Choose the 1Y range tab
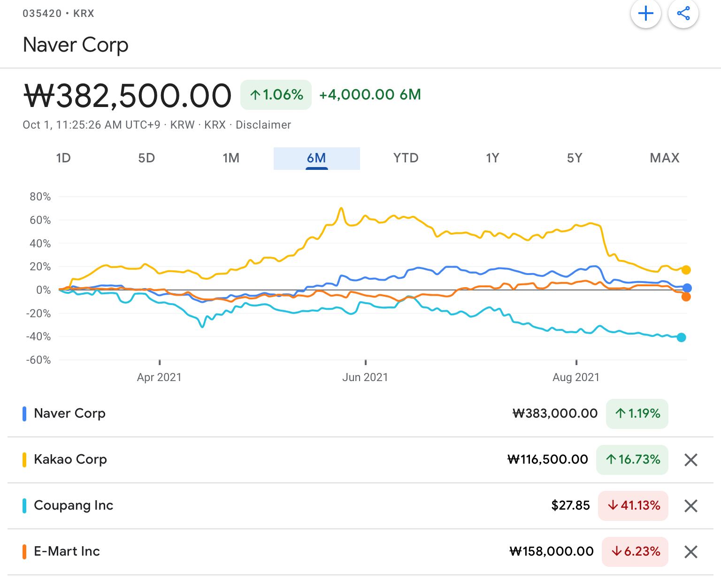The image size is (721, 588). 492,158
